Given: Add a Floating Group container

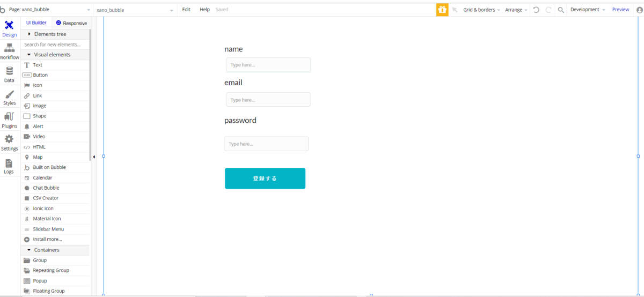Looking at the screenshot, I should pyautogui.click(x=55, y=291).
